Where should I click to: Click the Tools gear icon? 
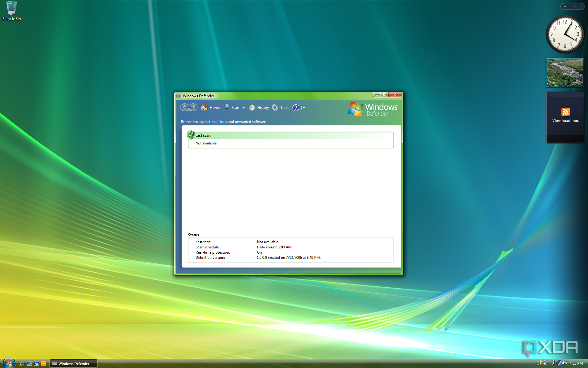point(275,108)
